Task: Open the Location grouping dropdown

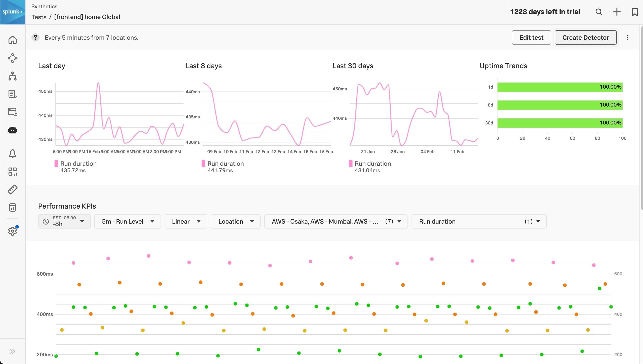Action: (236, 221)
